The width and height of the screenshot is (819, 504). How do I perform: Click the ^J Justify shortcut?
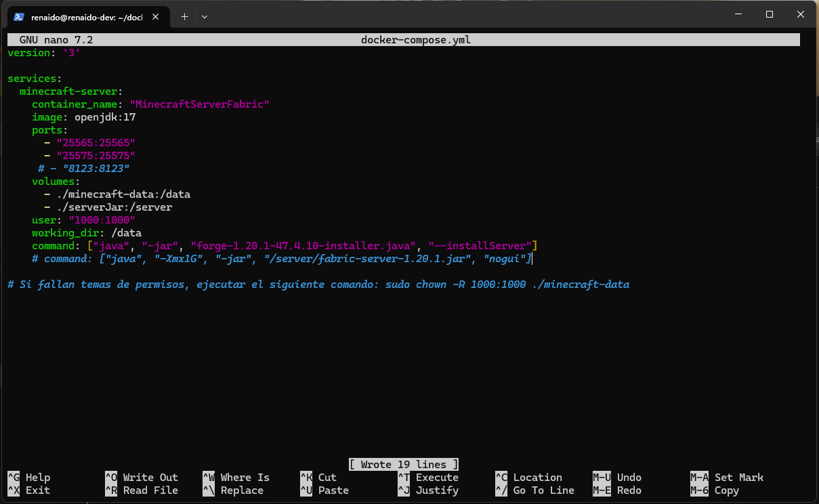click(x=428, y=490)
